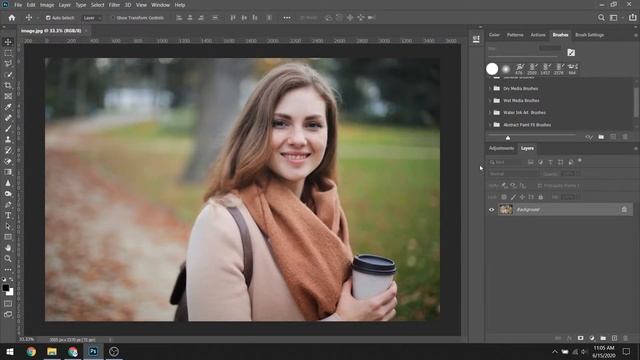Delete brush using trash icon in Brushes panel
This screenshot has width=640, height=360.
point(625,137)
